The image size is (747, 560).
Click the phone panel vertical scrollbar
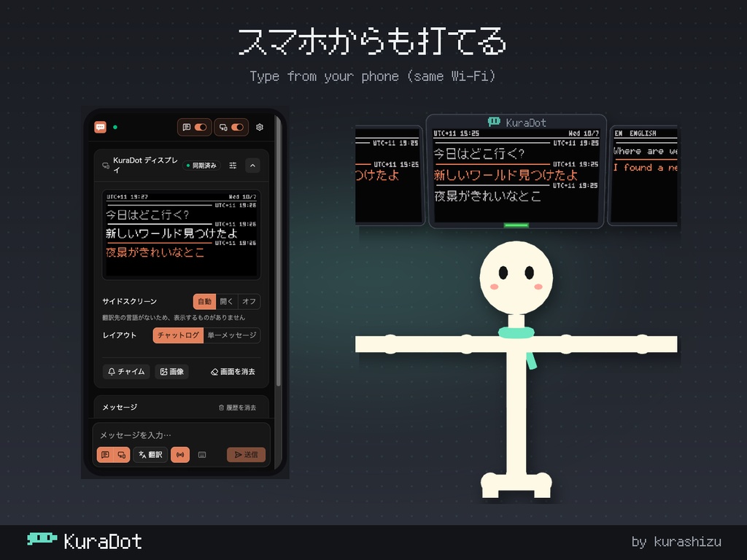coord(278,252)
